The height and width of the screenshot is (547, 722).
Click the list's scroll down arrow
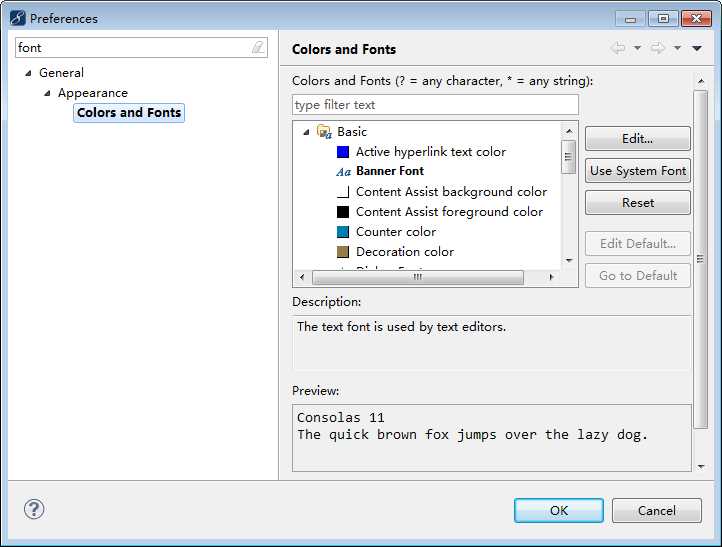point(569,261)
